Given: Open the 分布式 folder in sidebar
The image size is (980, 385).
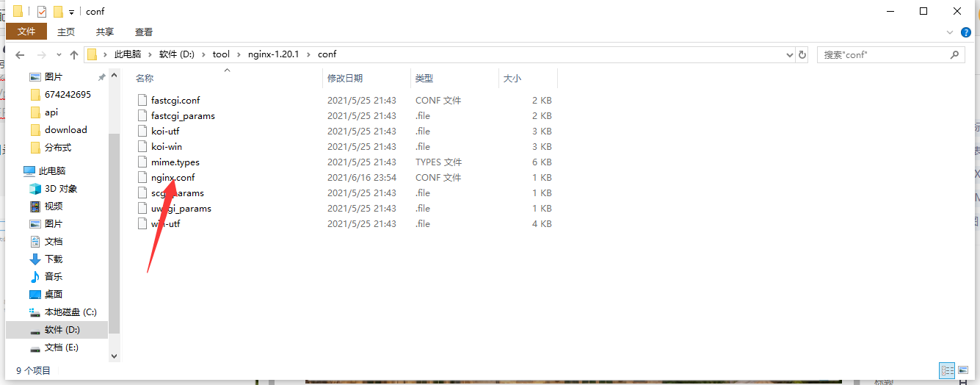Looking at the screenshot, I should point(58,148).
